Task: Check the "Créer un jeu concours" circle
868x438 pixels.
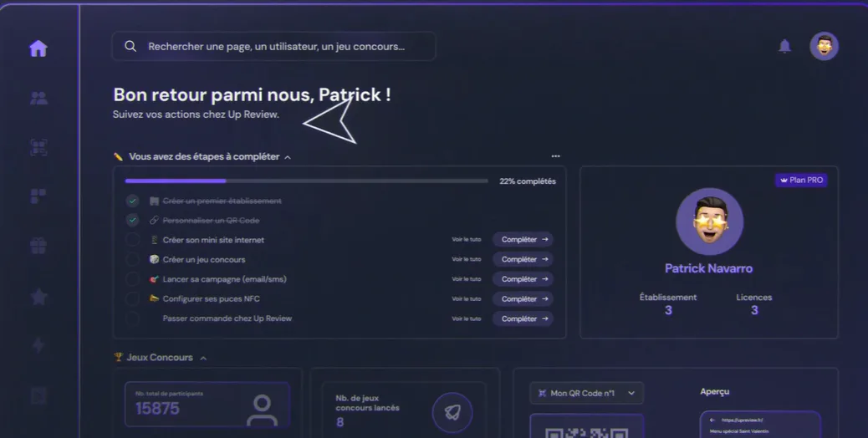Action: tap(132, 259)
